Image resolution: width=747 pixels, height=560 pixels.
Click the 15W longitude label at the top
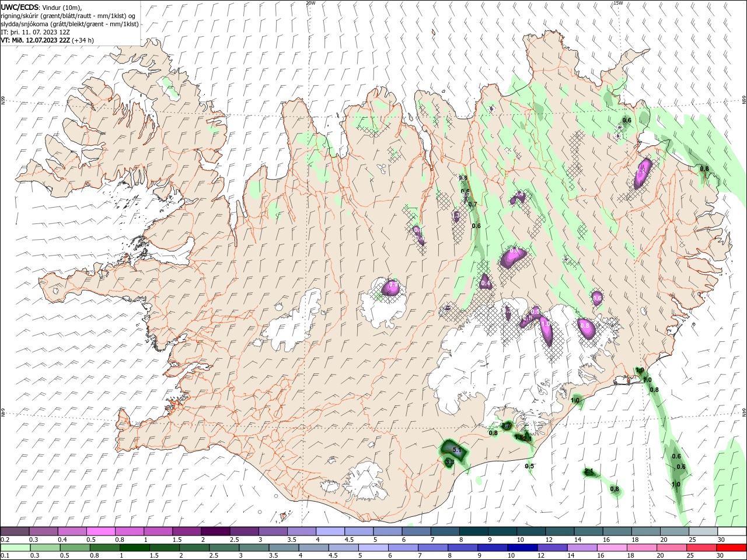[618, 3]
